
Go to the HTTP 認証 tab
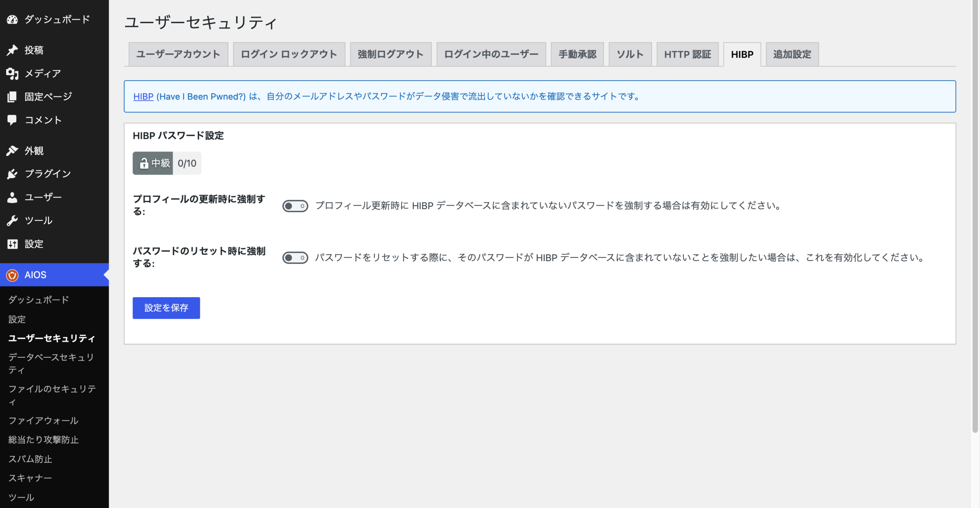688,54
